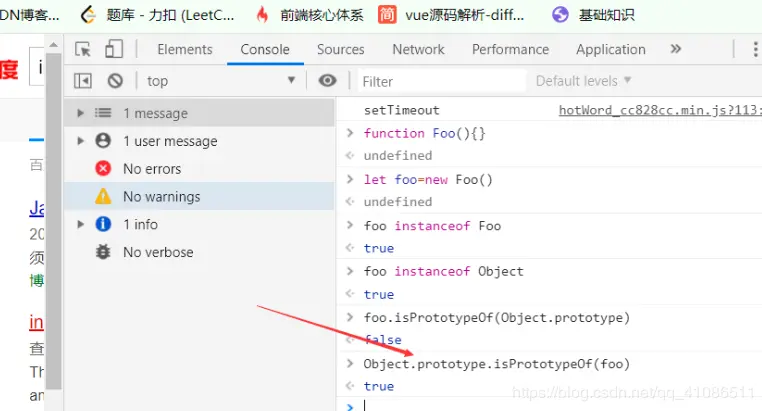Viewport: 762px width, 411px height.
Task: Click the page's vertical scrollbar thumb
Action: [x=54, y=221]
